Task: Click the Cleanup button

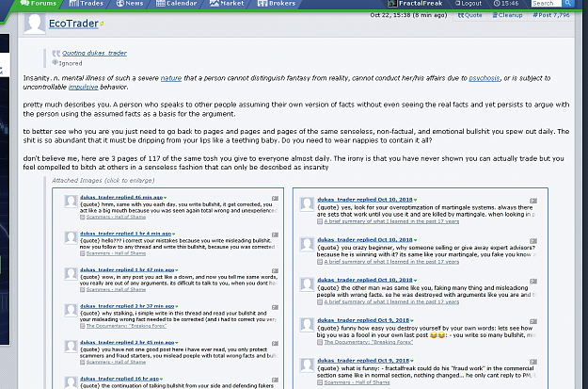Action: coord(507,15)
